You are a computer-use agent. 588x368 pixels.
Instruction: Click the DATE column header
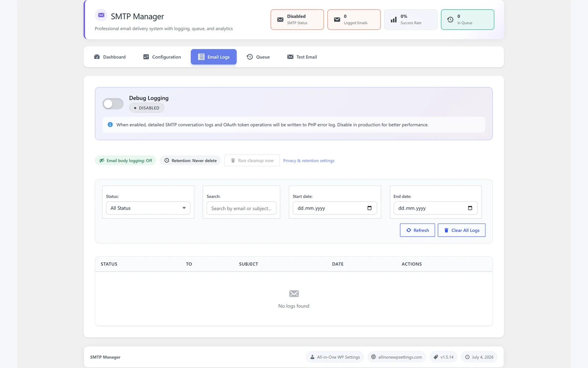[x=338, y=264]
